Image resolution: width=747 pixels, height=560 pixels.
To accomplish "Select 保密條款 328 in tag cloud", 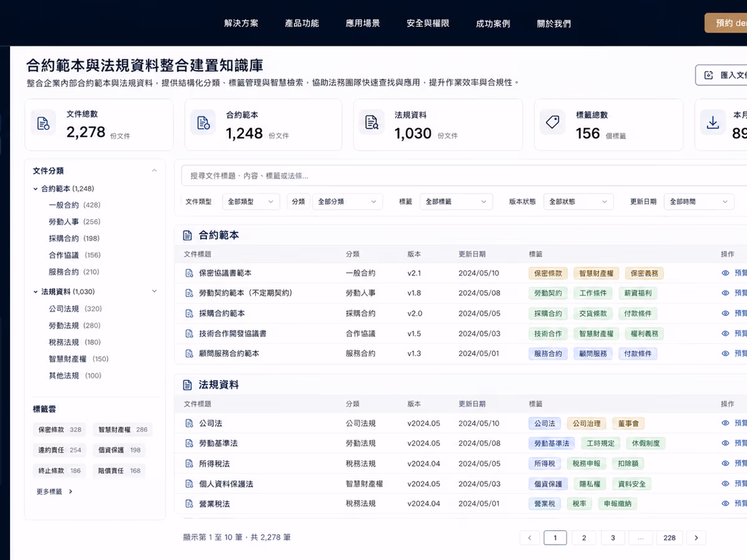I will click(x=60, y=429).
